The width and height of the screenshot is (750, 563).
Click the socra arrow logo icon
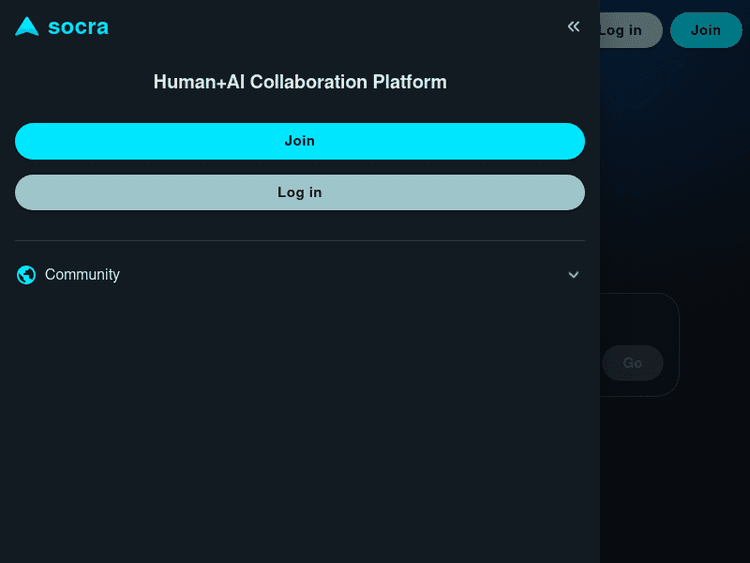point(27,27)
